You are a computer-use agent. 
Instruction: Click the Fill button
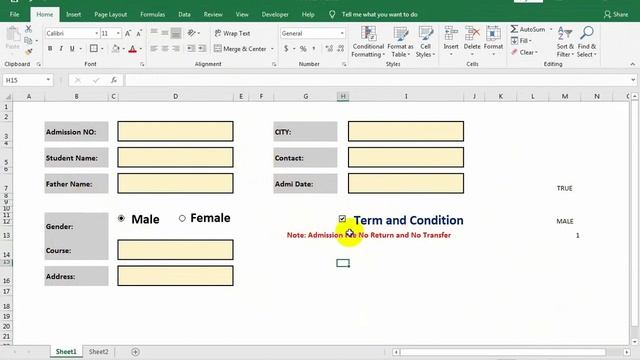click(521, 41)
